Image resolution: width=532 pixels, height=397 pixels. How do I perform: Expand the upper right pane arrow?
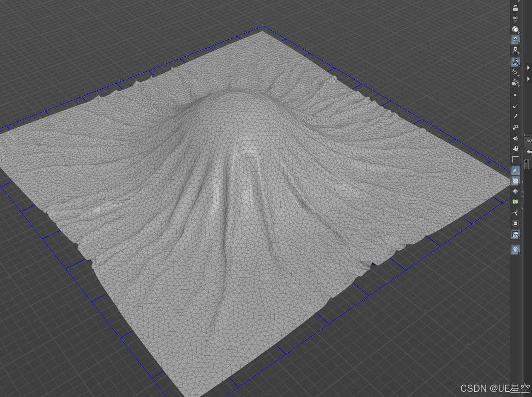(x=529, y=68)
